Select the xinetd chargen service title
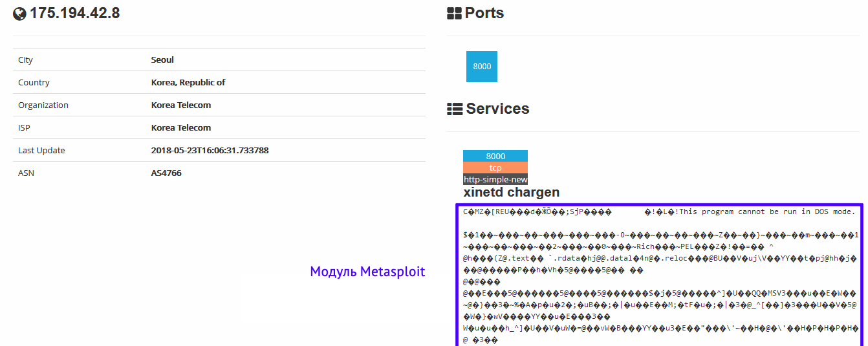Viewport: 868px width, 346px height. [x=512, y=193]
